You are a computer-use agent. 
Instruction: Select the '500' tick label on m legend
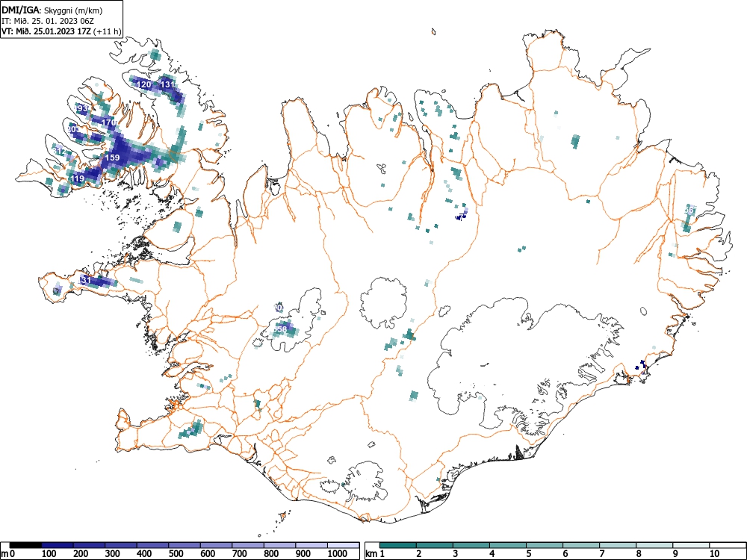176,554
